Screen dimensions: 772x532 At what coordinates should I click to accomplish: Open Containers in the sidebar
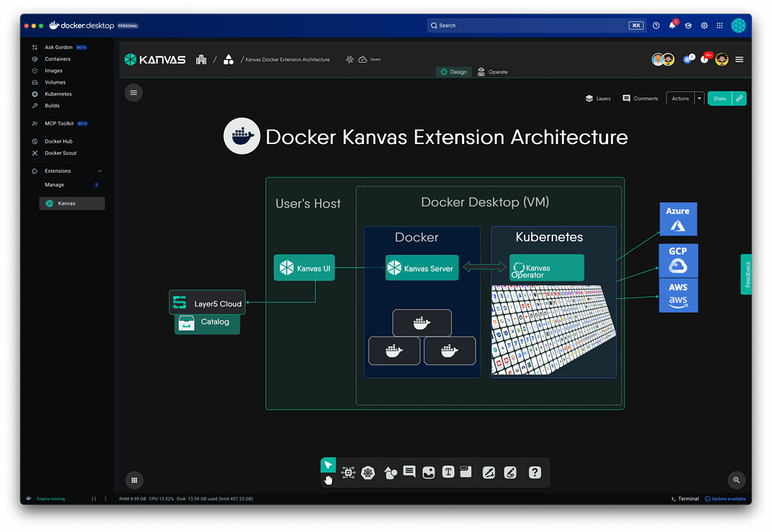(x=57, y=59)
